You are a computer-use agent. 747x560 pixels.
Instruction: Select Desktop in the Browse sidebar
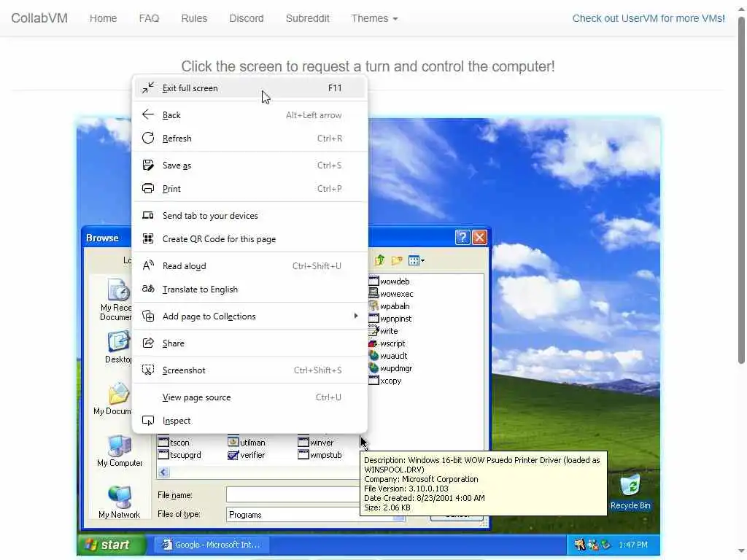pos(117,348)
